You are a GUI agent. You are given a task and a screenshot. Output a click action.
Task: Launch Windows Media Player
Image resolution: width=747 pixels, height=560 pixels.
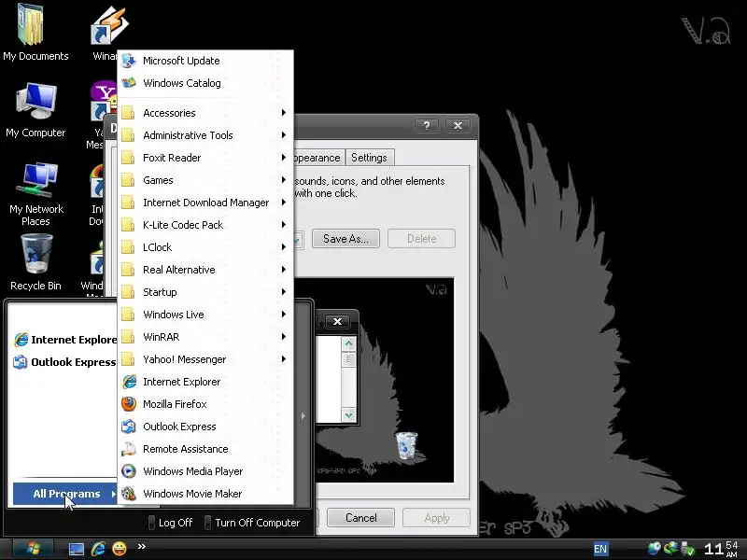pyautogui.click(x=205, y=471)
